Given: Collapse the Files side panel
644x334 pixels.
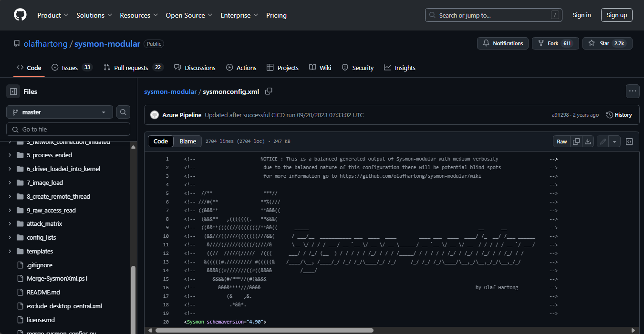Looking at the screenshot, I should click(13, 91).
